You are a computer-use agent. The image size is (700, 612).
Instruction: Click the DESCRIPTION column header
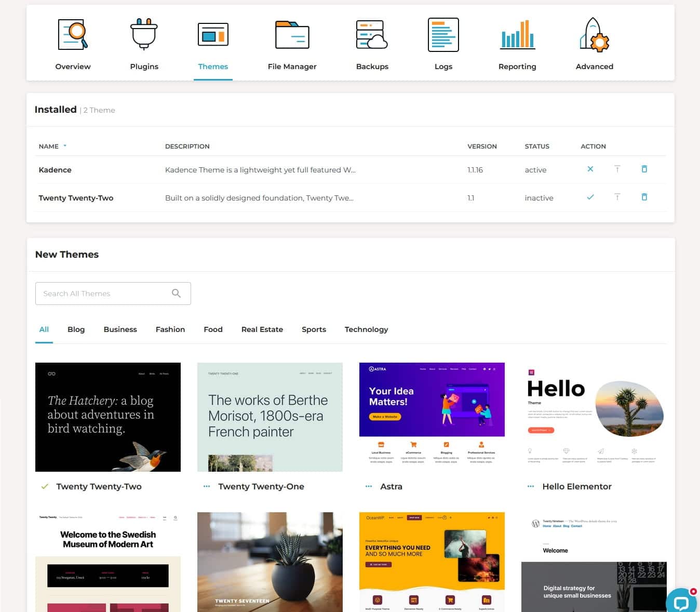pos(187,147)
